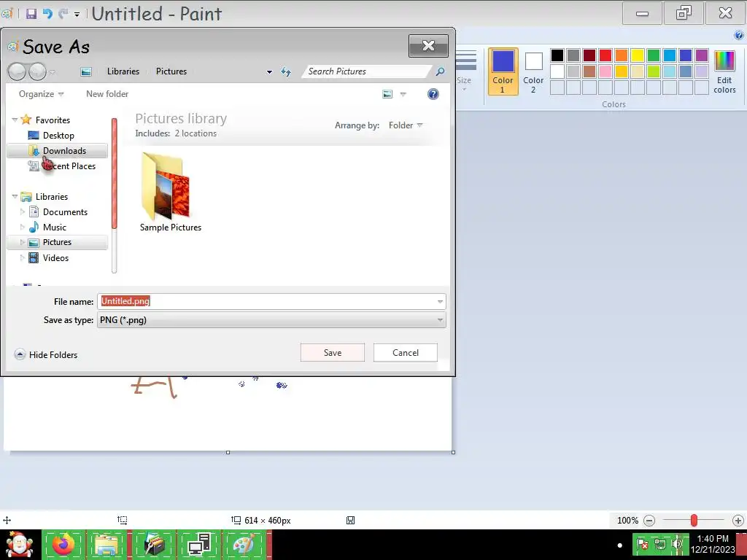Image resolution: width=747 pixels, height=560 pixels.
Task: Open file explorer from the taskbar
Action: (107, 544)
